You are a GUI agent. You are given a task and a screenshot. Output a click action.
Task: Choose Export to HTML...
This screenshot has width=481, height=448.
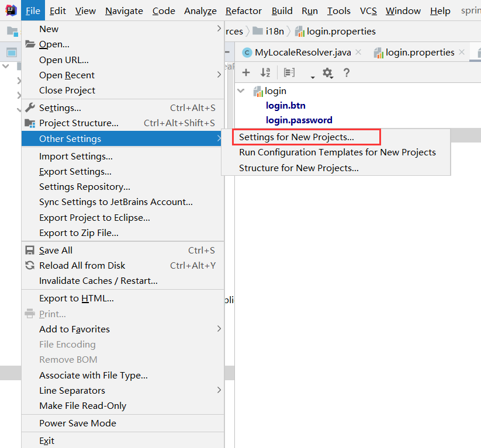point(123,298)
